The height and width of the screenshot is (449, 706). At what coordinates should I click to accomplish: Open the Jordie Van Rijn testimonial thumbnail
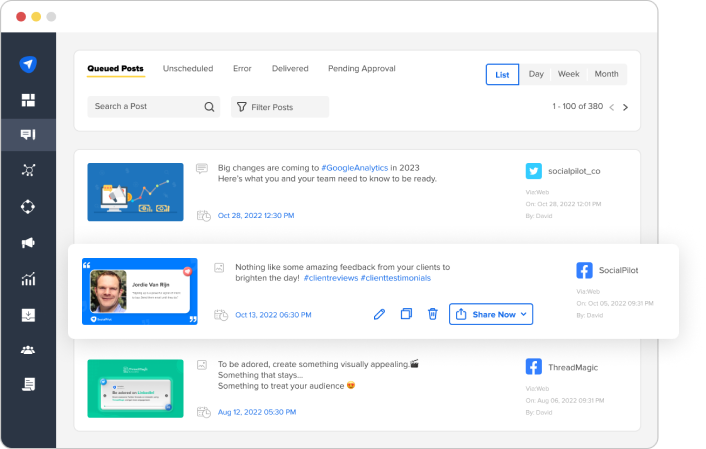click(140, 291)
